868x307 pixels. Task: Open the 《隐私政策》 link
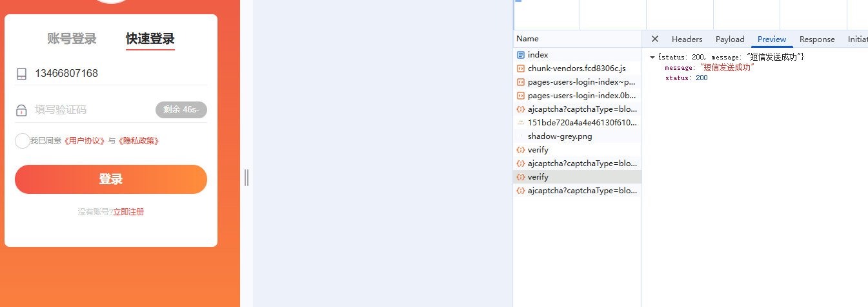(x=139, y=141)
